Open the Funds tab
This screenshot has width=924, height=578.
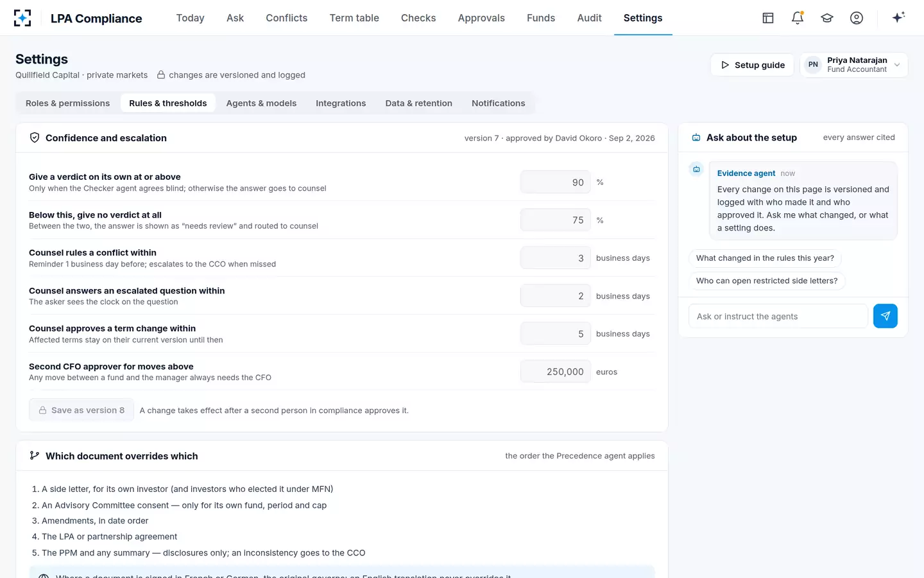click(541, 18)
